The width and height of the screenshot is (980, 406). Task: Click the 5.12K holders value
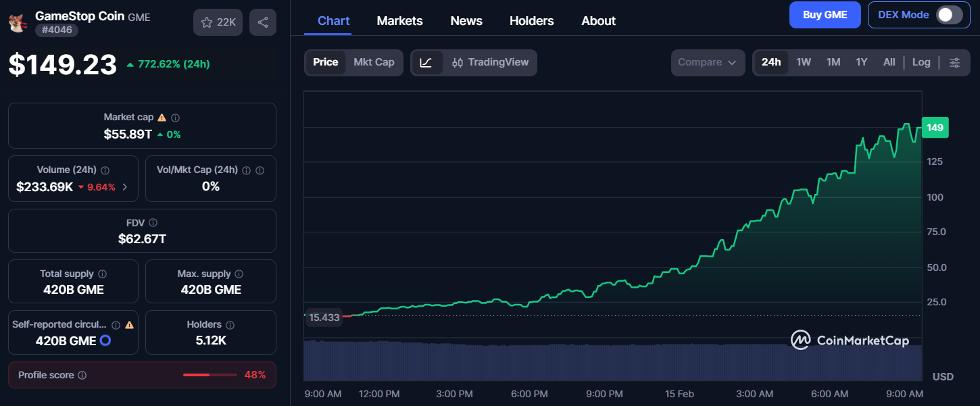pos(211,340)
